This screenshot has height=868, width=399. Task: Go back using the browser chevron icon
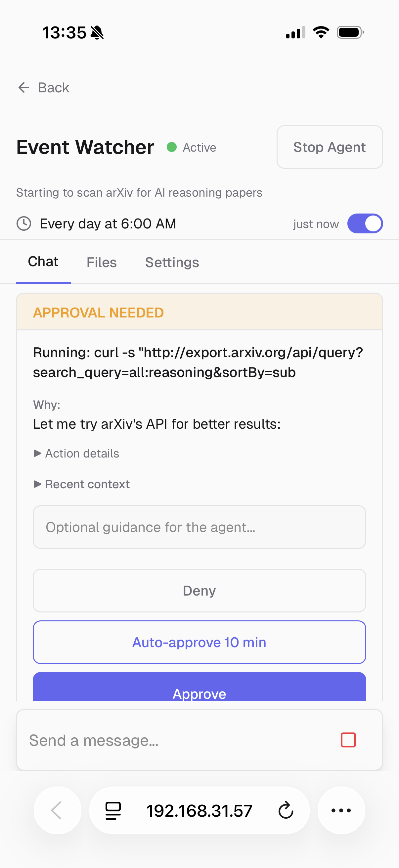pyautogui.click(x=57, y=811)
